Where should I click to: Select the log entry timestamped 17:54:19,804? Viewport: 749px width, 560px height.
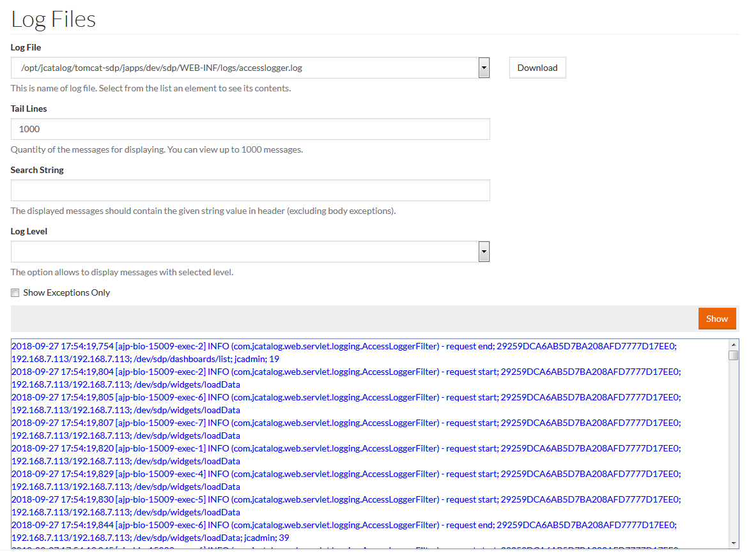(345, 378)
